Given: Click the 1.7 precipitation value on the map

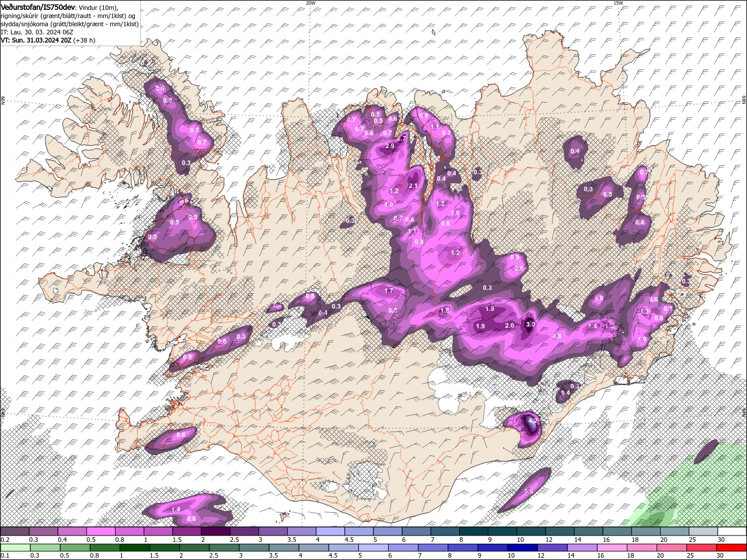Looking at the screenshot, I should click(389, 290).
